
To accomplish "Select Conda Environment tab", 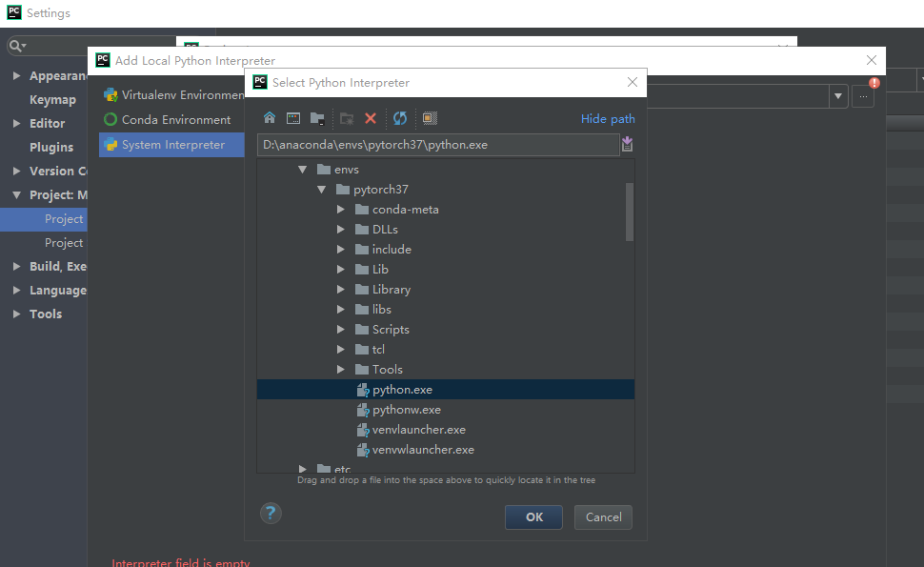I will (172, 120).
